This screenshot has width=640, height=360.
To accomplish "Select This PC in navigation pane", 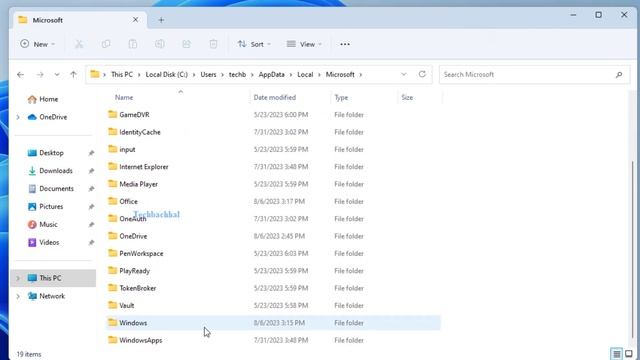I will point(53,278).
